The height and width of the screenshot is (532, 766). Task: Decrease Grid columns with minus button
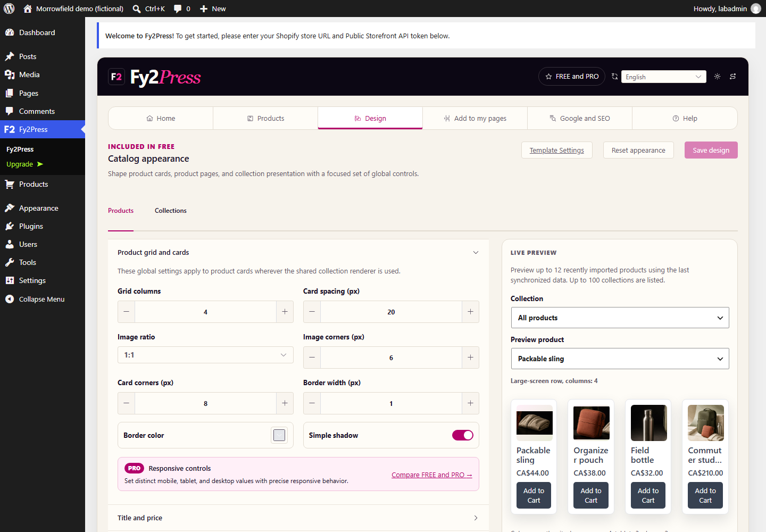coord(126,312)
